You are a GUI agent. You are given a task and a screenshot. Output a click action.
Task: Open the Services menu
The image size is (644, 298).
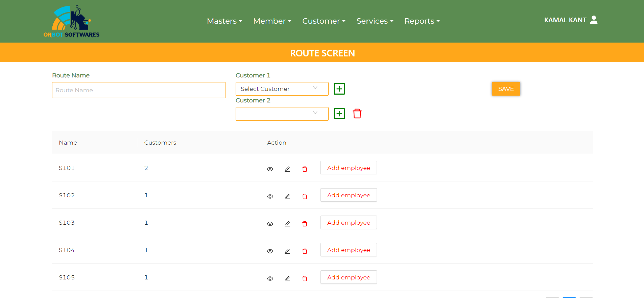point(375,21)
